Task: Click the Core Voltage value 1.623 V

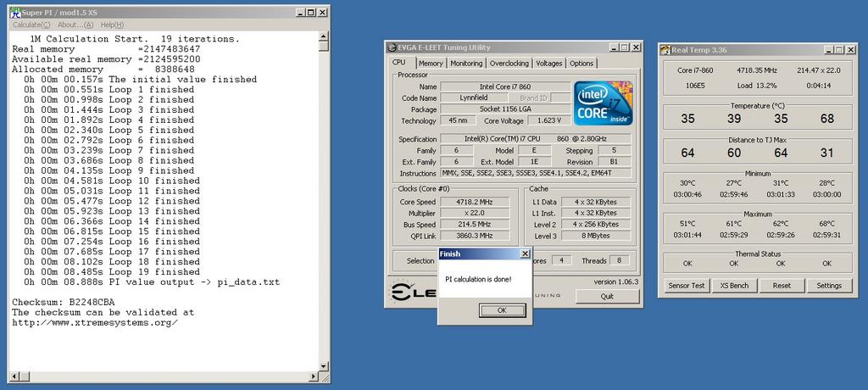Action: coord(549,120)
